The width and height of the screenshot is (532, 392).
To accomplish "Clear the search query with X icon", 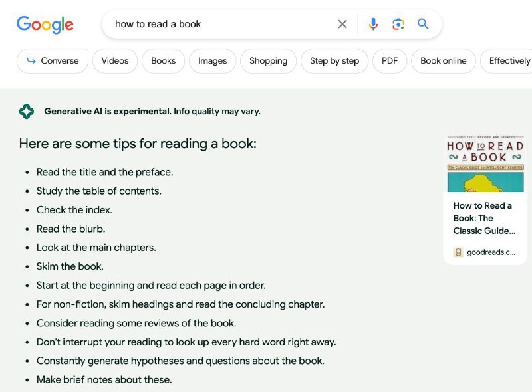I will tap(342, 24).
